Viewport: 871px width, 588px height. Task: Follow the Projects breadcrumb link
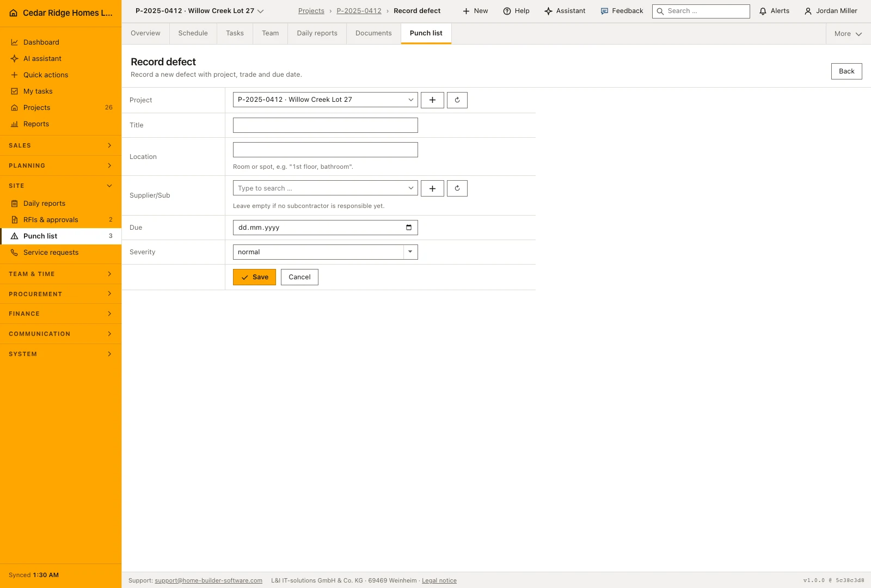coord(311,11)
